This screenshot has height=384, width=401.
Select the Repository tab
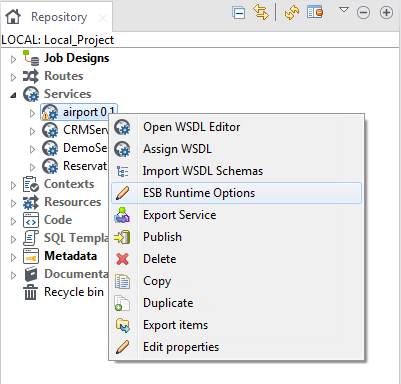click(x=56, y=17)
